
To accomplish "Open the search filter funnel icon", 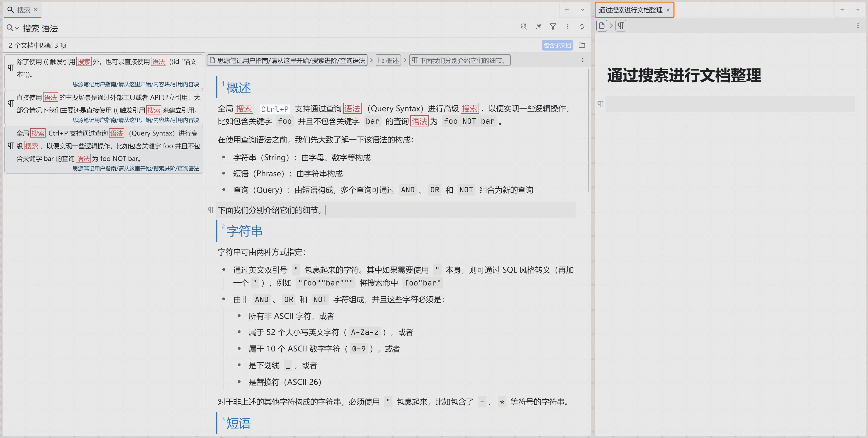I will pyautogui.click(x=553, y=27).
